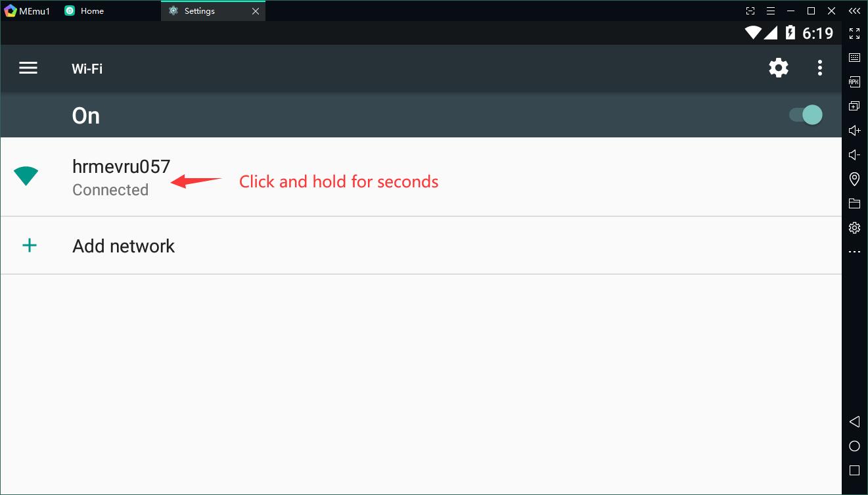The width and height of the screenshot is (868, 495).
Task: Open the multi-instance manager icon
Action: click(x=854, y=106)
